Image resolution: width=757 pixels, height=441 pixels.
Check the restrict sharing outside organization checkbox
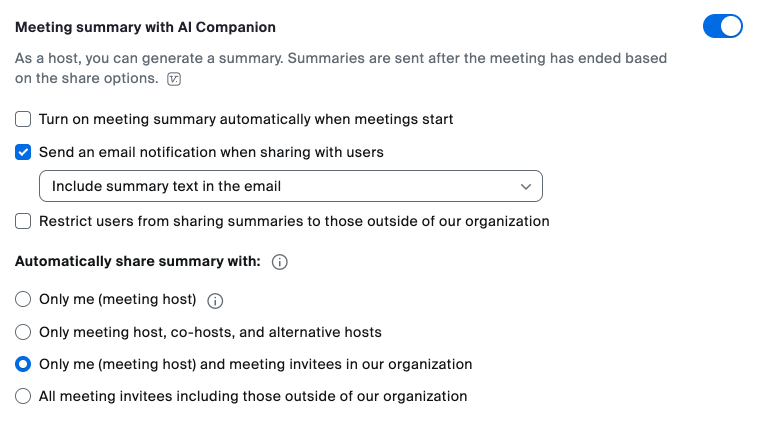(23, 221)
